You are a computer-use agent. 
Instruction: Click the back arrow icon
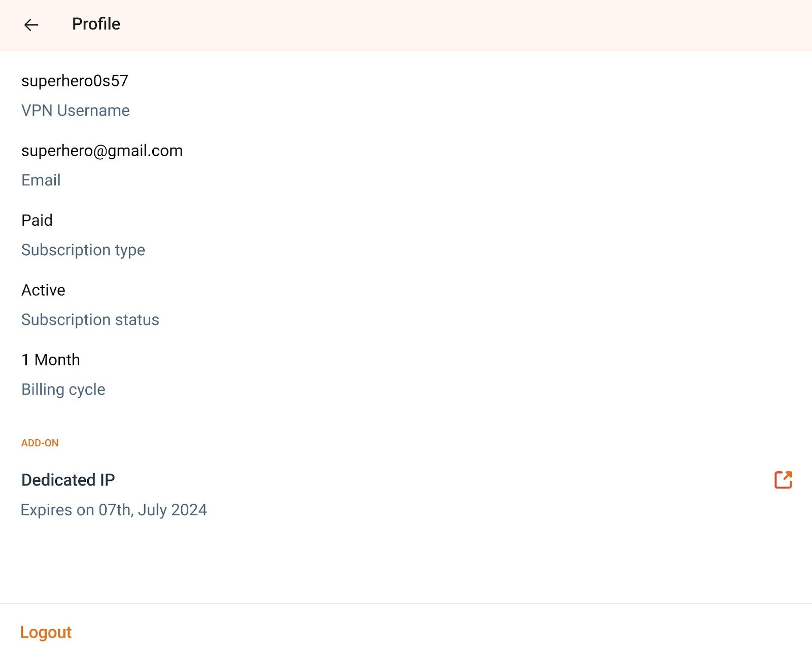pyautogui.click(x=31, y=25)
